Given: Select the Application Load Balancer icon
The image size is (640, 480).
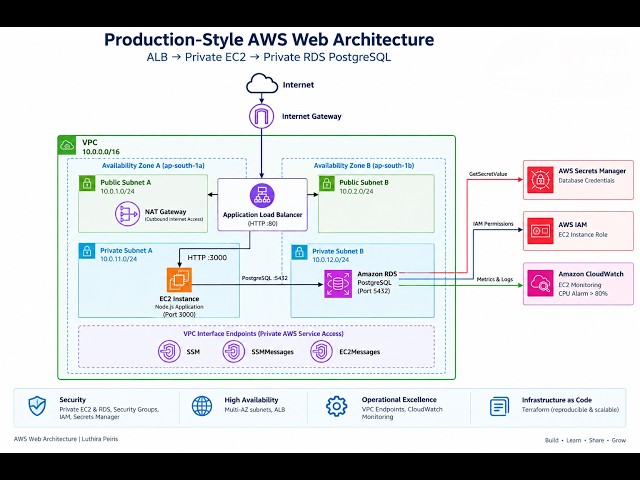Looking at the screenshot, I should [x=262, y=196].
